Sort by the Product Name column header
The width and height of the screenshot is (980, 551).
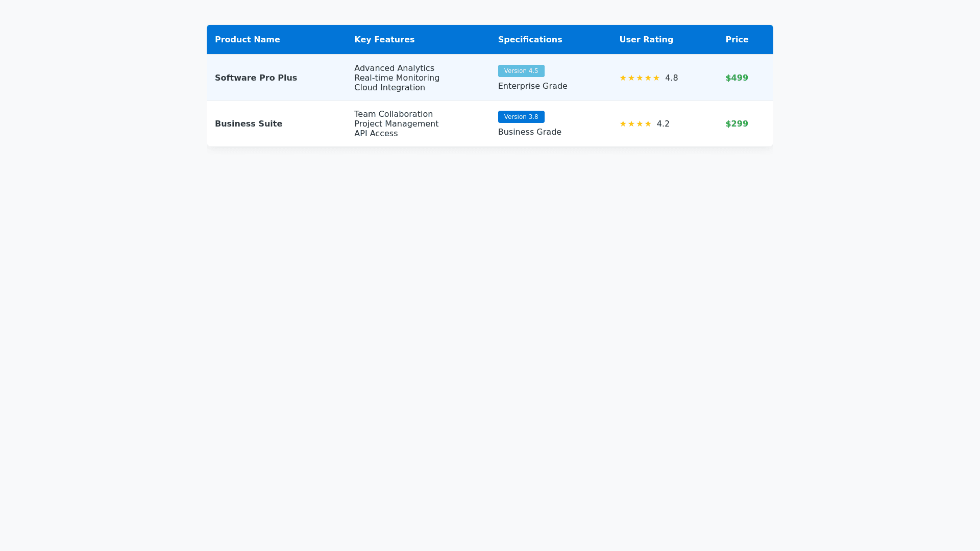click(247, 40)
